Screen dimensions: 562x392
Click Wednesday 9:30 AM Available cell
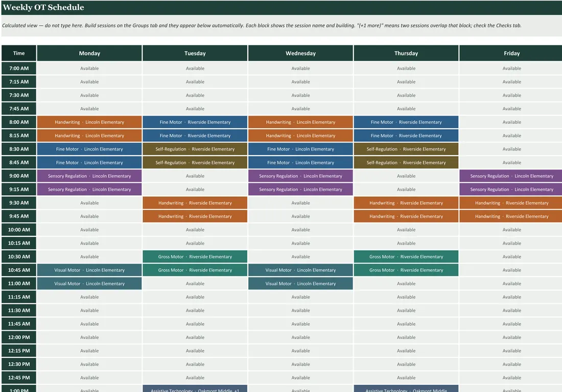pos(300,203)
